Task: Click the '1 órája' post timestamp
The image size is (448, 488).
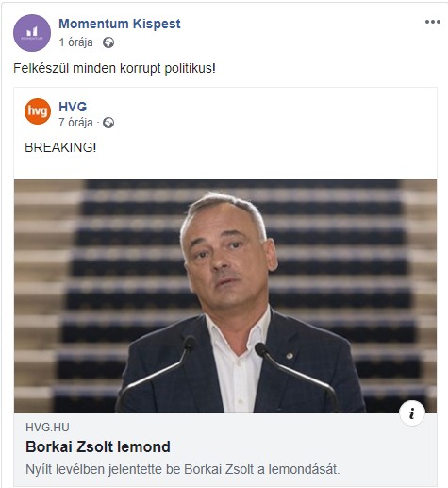Action: click(75, 42)
